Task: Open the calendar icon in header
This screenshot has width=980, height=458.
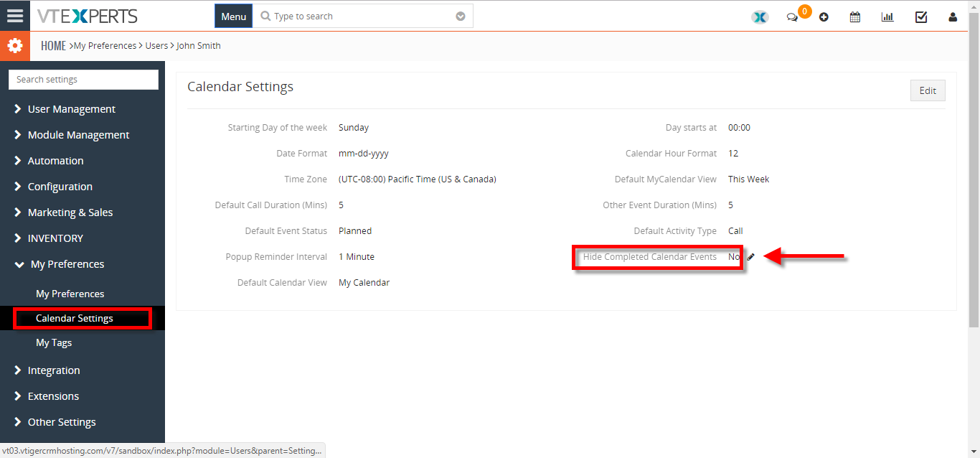Action: (855, 17)
